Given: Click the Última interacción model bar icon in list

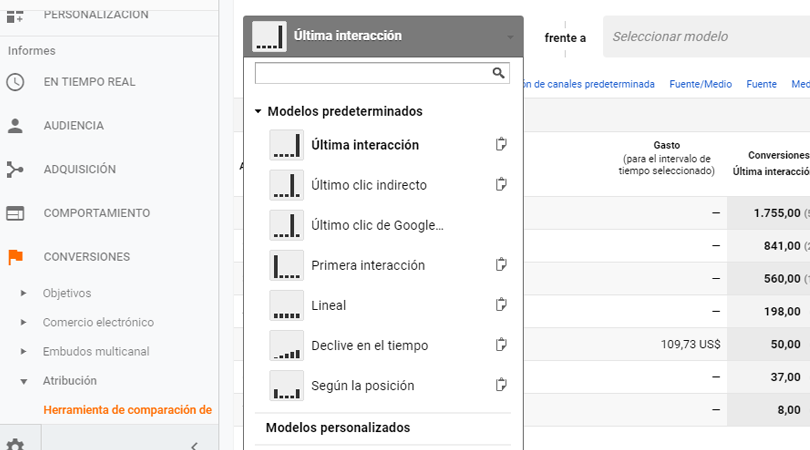Looking at the screenshot, I should pos(287,145).
